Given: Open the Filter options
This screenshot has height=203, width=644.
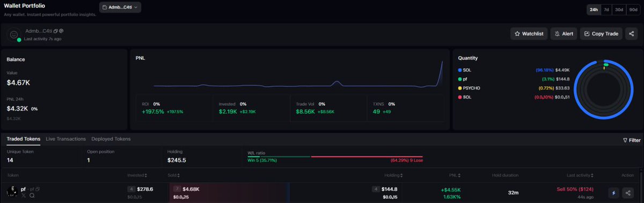Looking at the screenshot, I should [x=632, y=140].
